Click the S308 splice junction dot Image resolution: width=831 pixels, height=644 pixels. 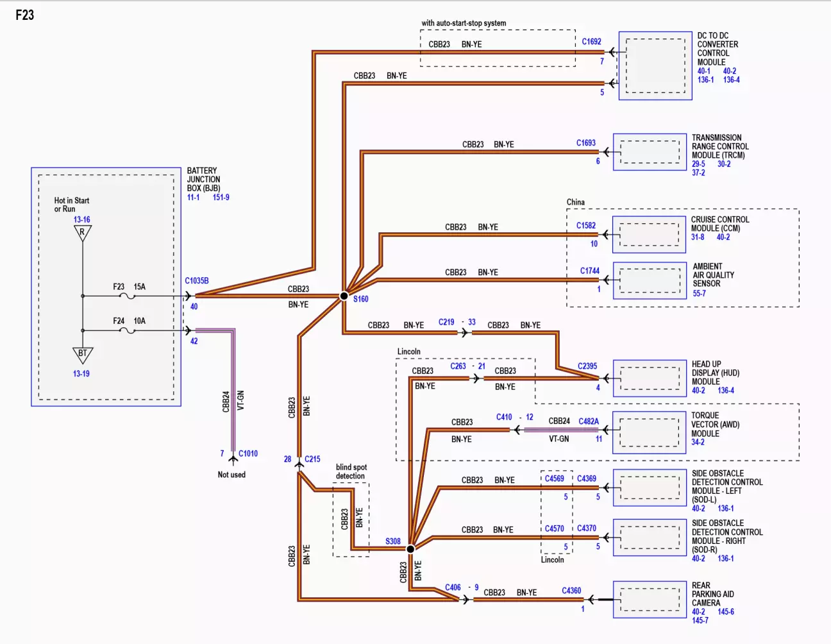(410, 548)
